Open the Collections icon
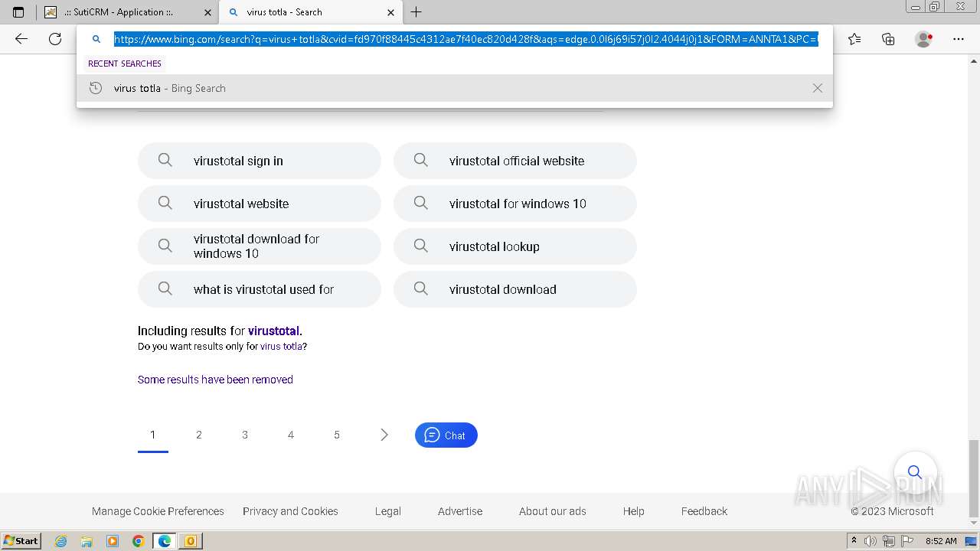The image size is (980, 551). point(888,39)
